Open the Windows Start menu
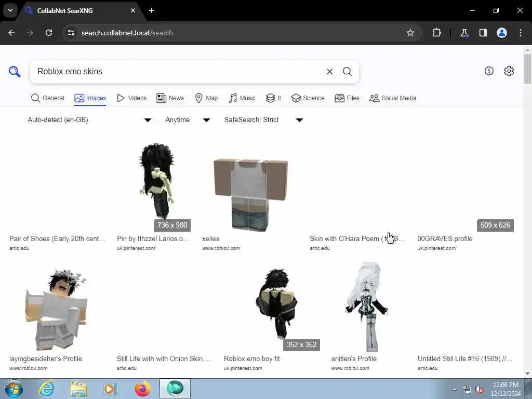This screenshot has width=532, height=399. pyautogui.click(x=14, y=389)
